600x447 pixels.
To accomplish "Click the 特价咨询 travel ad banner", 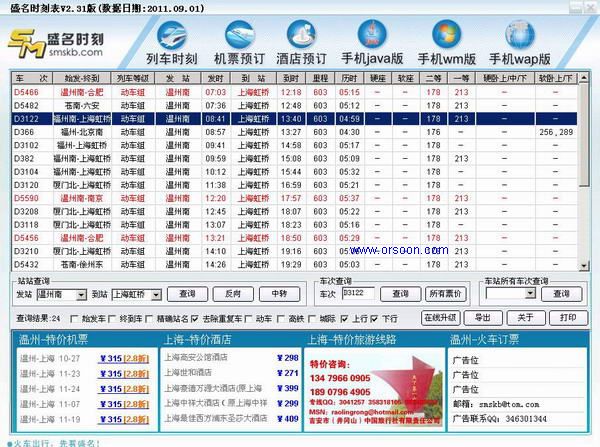I will (375, 390).
